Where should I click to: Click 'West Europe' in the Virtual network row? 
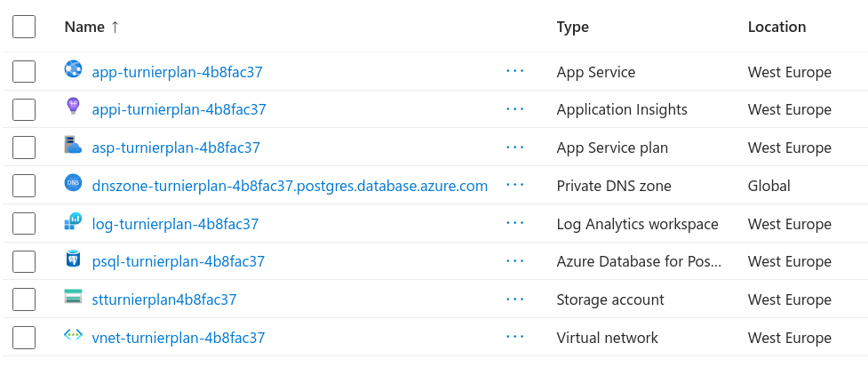tap(790, 338)
